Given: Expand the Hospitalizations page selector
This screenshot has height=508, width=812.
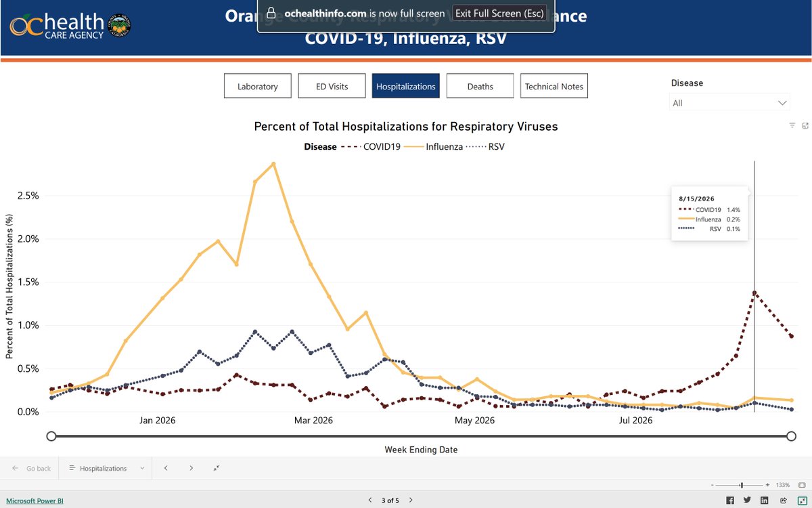Looking at the screenshot, I should [105, 468].
